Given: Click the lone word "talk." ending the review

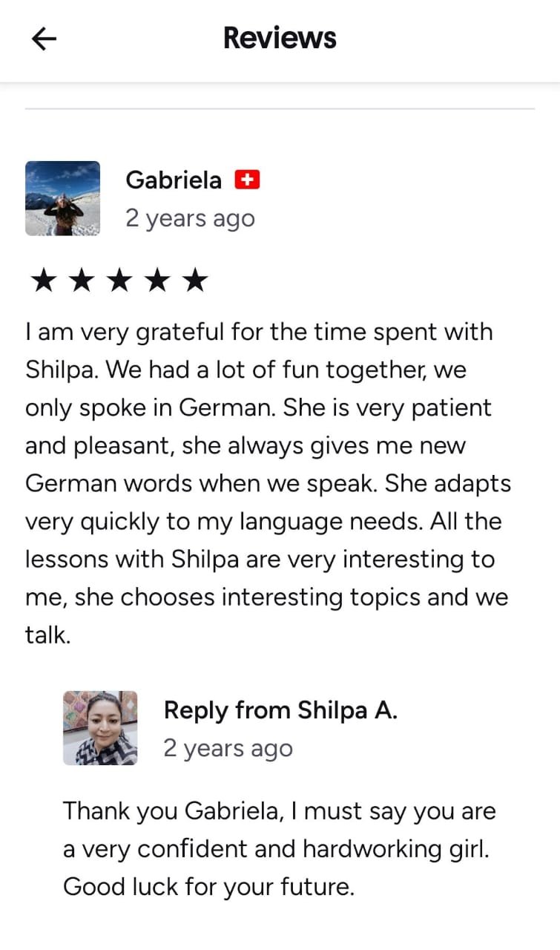Looking at the screenshot, I should (47, 635).
